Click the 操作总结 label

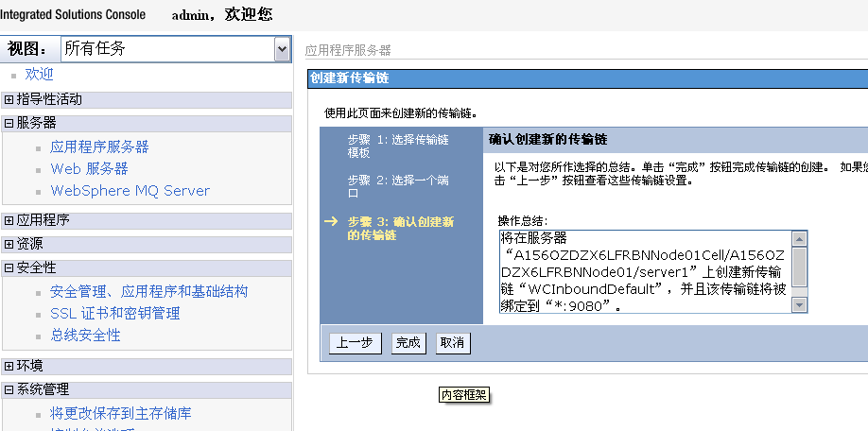click(x=523, y=221)
